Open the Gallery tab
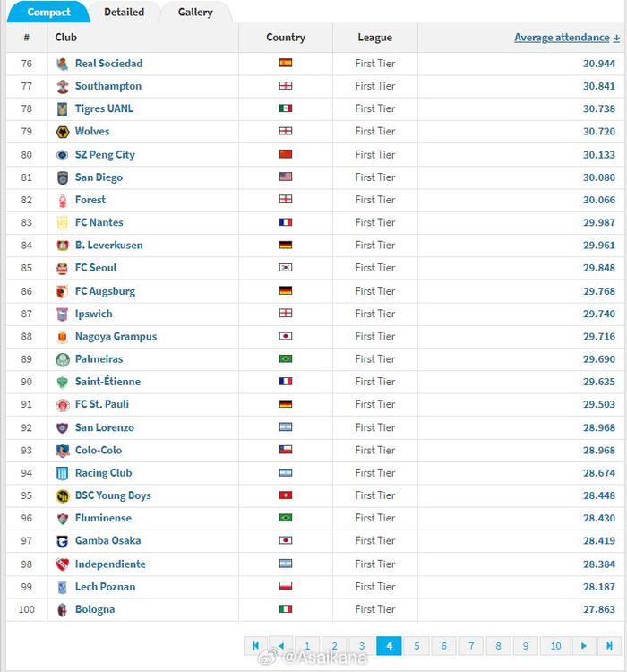Screen dimensions: 627x672 (195, 13)
